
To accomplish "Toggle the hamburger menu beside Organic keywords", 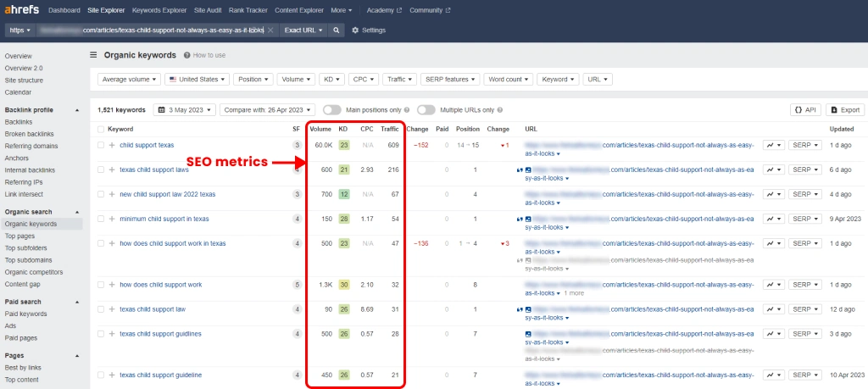I will (93, 55).
